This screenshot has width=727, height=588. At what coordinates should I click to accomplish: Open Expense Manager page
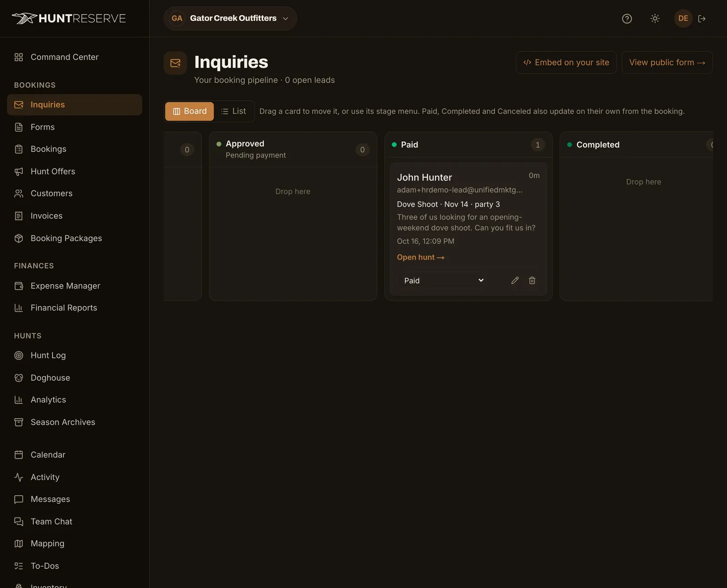[x=75, y=286]
